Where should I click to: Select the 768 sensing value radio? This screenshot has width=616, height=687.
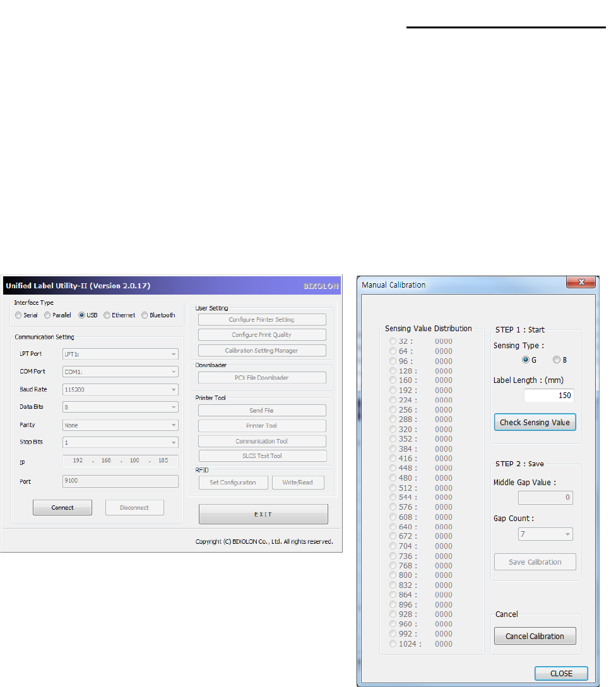(x=393, y=566)
